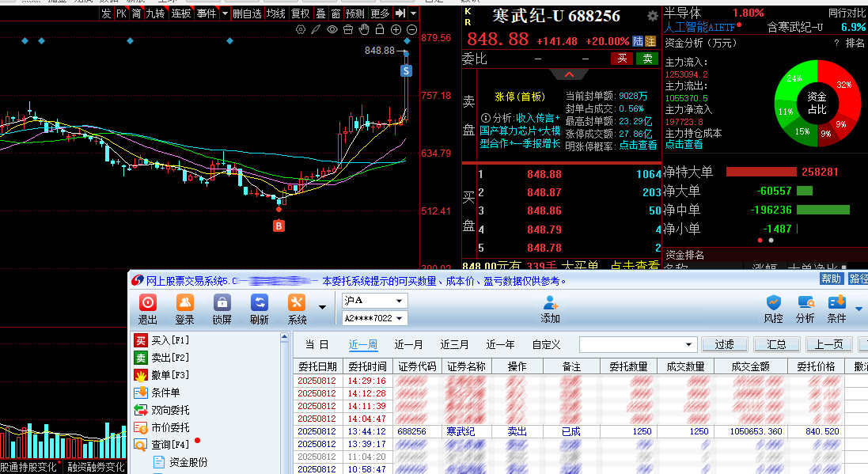This screenshot has height=474, width=868.
Task: Click the 陆 badge beside price change
Action: click(x=639, y=41)
